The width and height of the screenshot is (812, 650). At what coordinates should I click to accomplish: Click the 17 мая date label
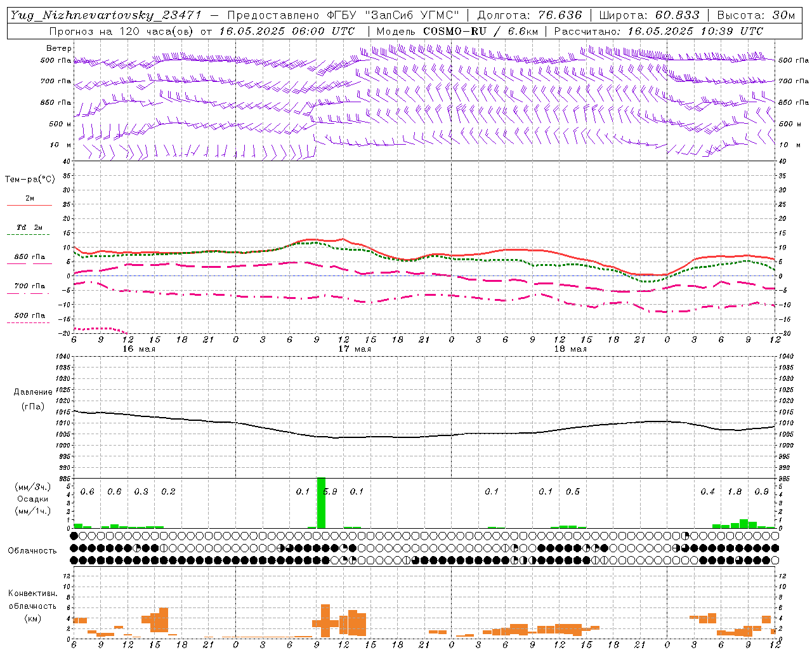[x=355, y=349]
